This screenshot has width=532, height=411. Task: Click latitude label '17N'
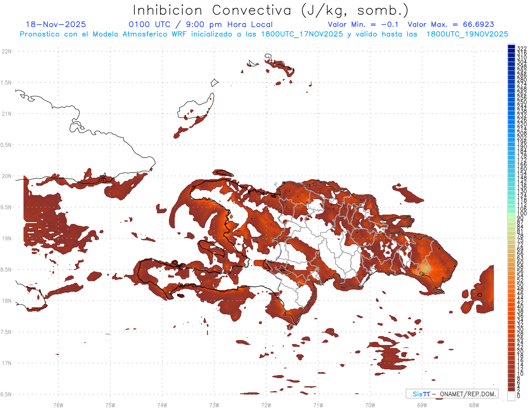(6, 363)
